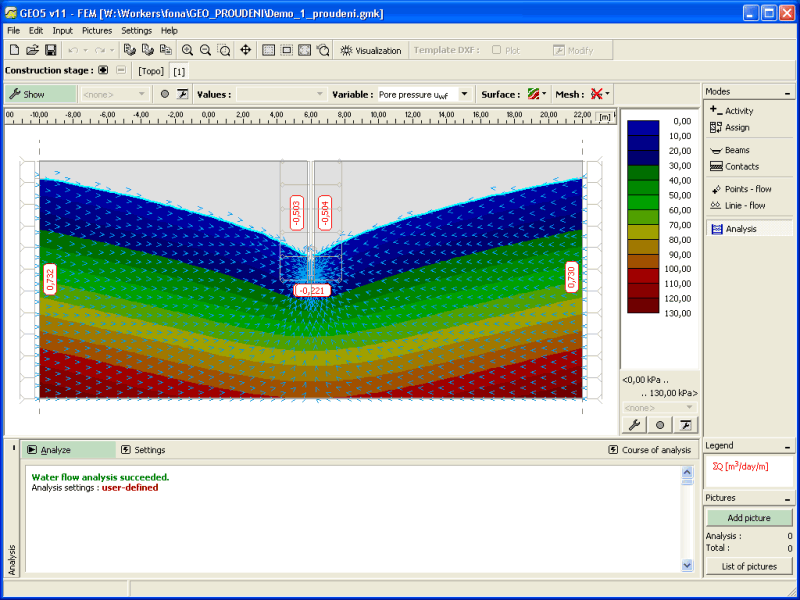The image size is (800, 600).
Task: Open the Help menu
Action: 169,31
